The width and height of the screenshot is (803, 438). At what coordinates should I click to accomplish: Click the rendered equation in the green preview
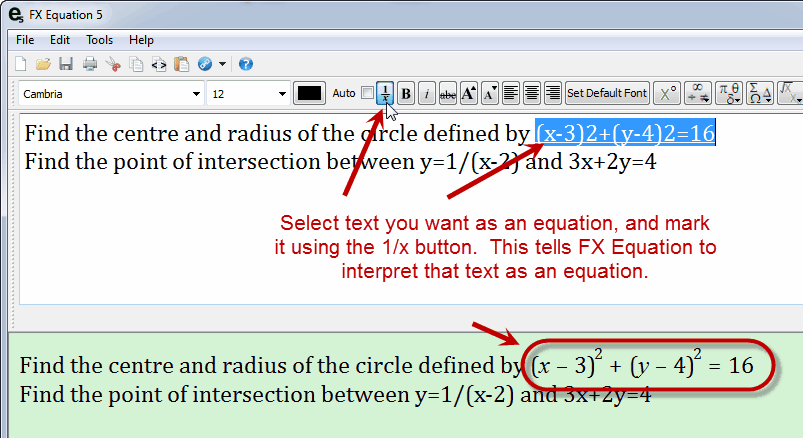642,365
